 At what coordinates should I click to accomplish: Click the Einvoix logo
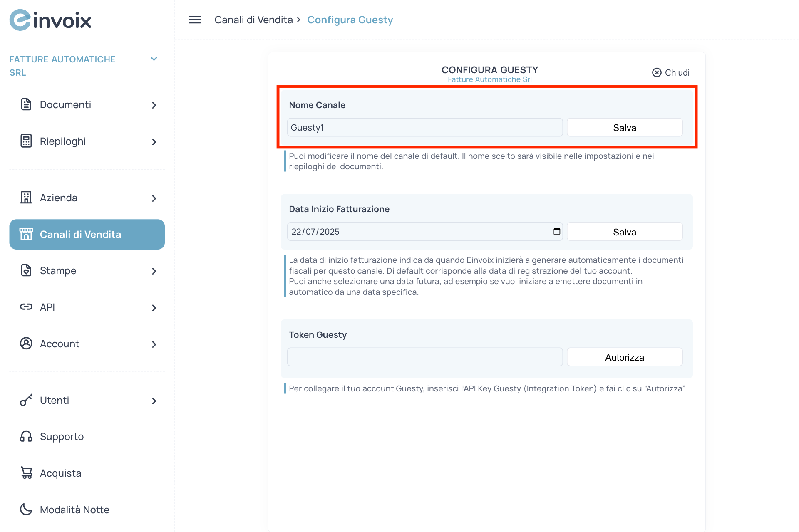tap(50, 20)
